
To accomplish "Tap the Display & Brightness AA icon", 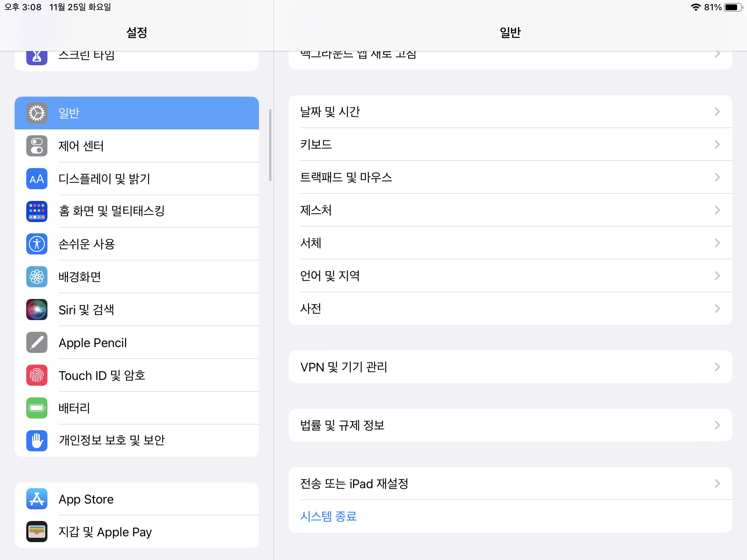I will coord(37,179).
